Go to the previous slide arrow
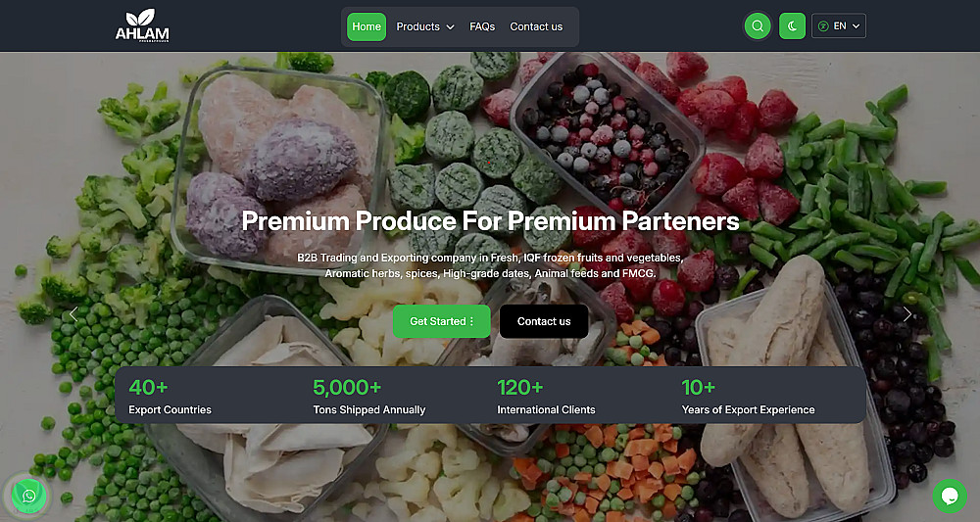The image size is (980, 522). (x=73, y=314)
